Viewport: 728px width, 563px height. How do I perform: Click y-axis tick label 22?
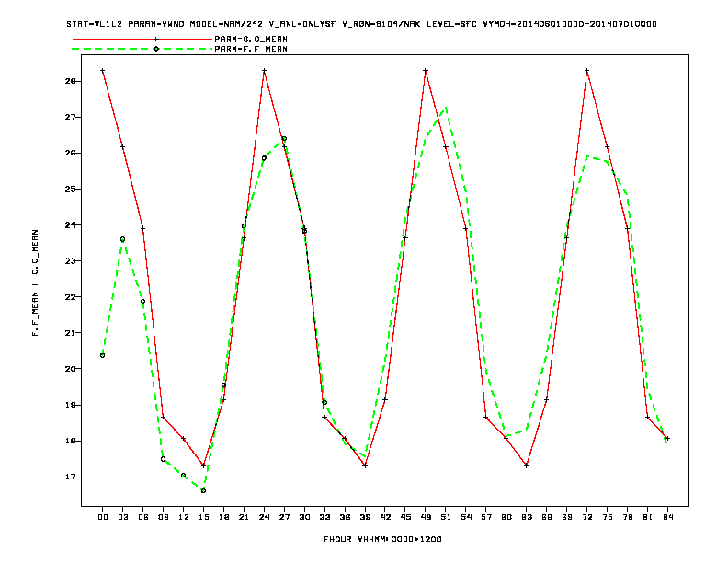pyautogui.click(x=70, y=297)
